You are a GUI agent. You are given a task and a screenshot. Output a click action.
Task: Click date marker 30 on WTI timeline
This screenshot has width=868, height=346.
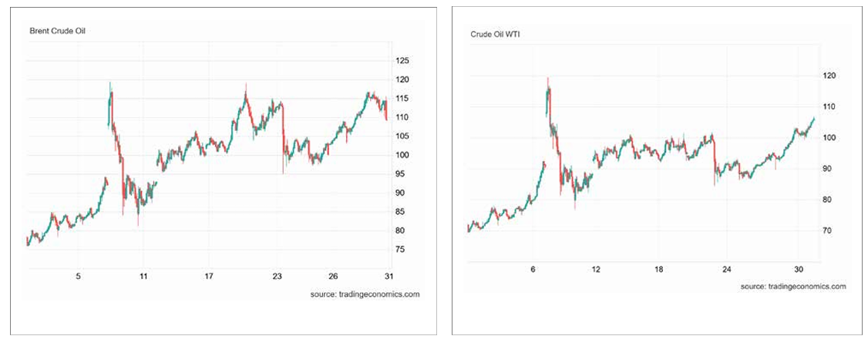(x=799, y=269)
